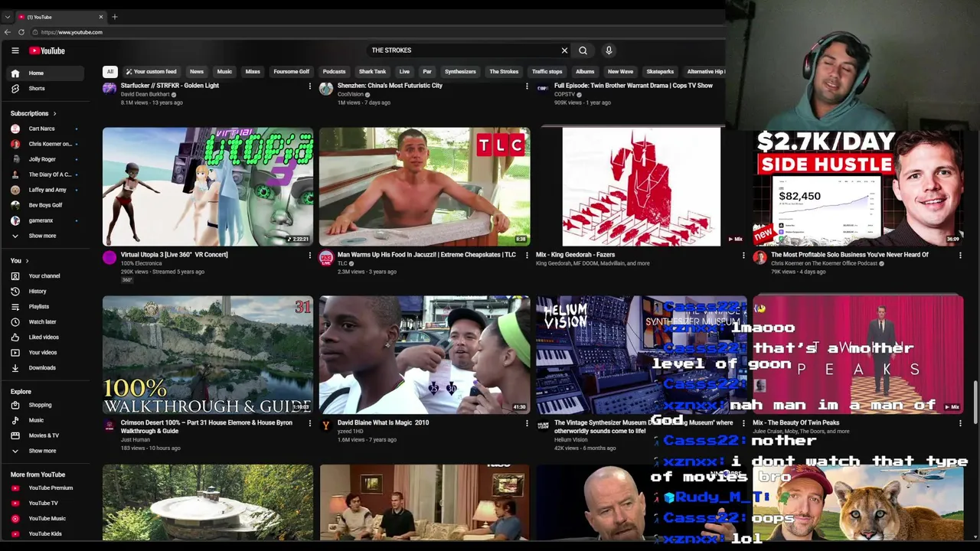Open YouTube TV
Image resolution: width=980 pixels, height=551 pixels.
(46, 503)
